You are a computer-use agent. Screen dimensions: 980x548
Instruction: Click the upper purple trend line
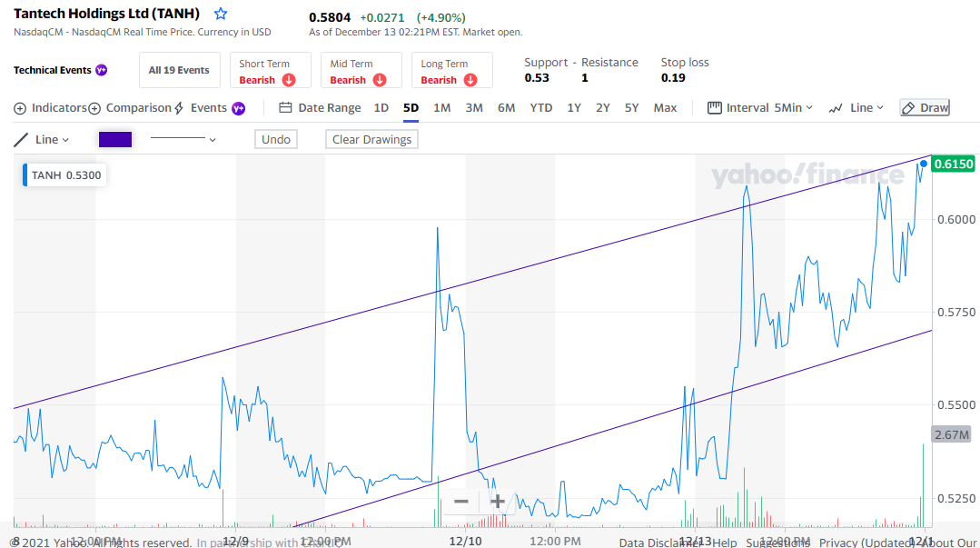click(x=472, y=282)
